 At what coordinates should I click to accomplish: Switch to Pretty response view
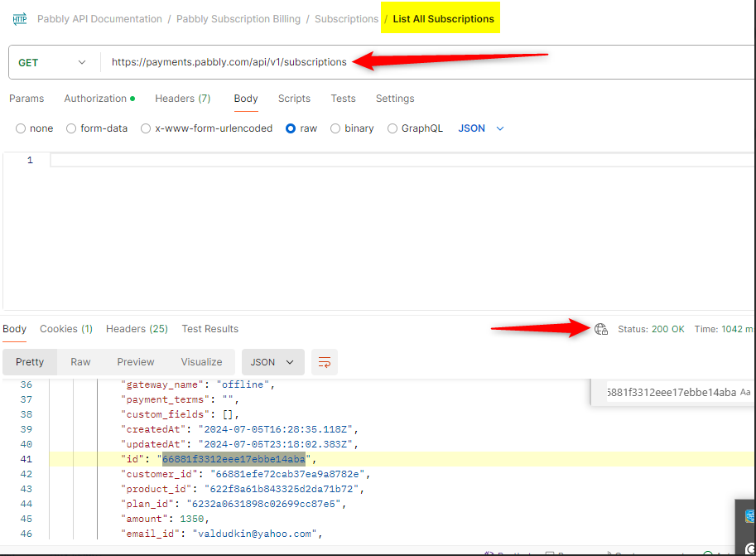(30, 362)
